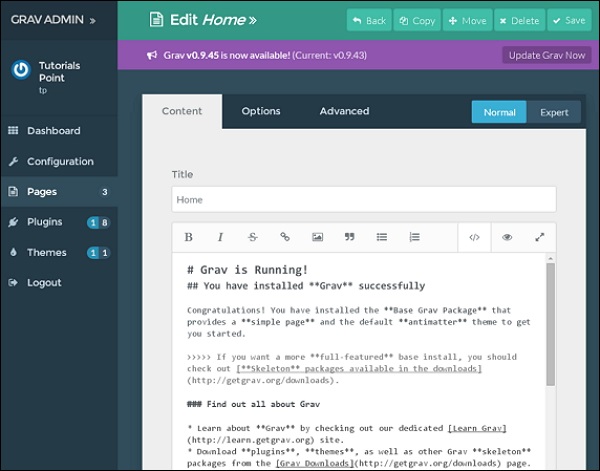This screenshot has width=600, height=471.
Task: Open the Advanced tab
Action: [344, 111]
